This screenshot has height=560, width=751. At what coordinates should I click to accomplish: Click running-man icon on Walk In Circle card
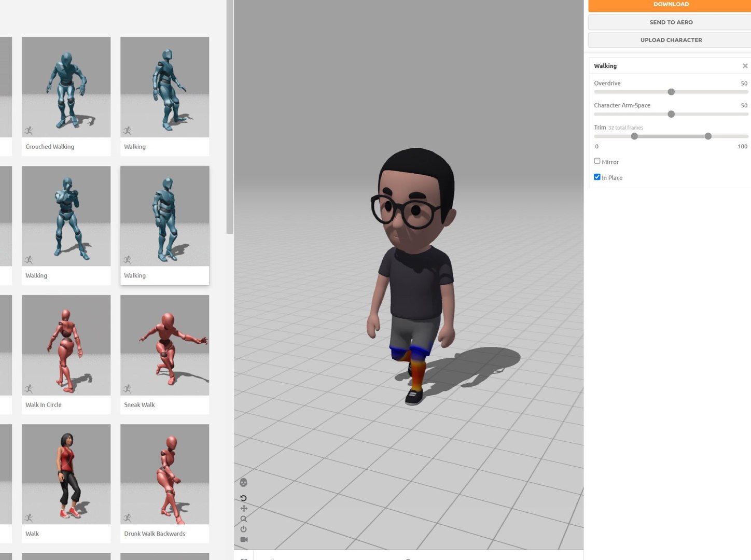29,389
